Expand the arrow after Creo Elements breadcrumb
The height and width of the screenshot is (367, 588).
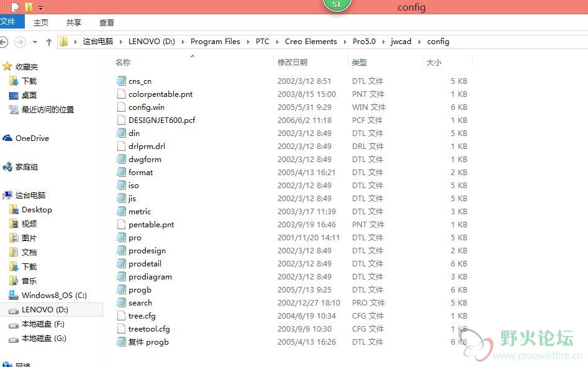click(345, 42)
